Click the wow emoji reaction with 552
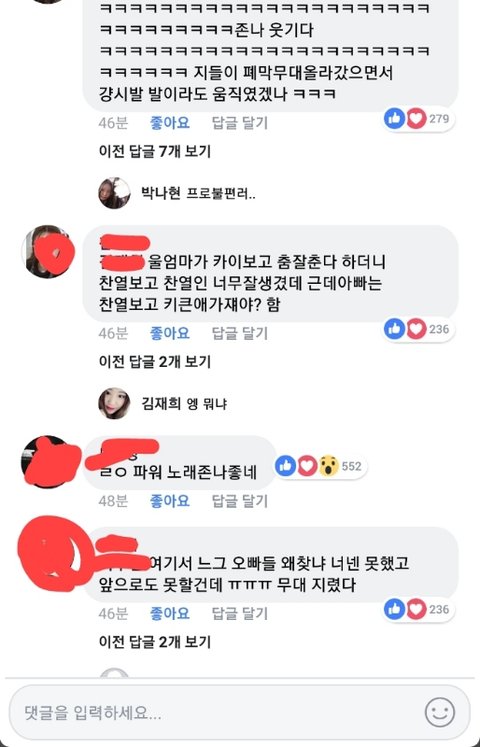Screen dimensions: 480x747 (x=329, y=466)
